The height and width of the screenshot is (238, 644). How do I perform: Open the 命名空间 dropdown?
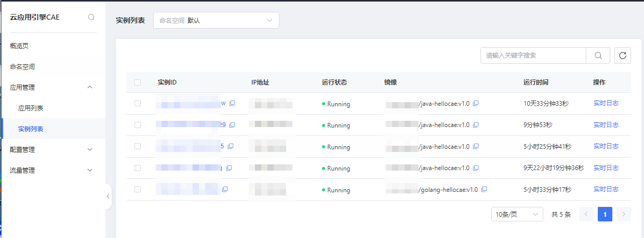click(216, 20)
